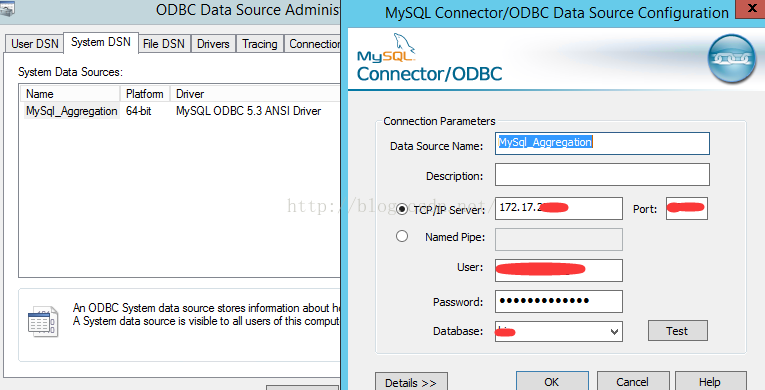The image size is (765, 390).
Task: Open the Database dropdown arrow
Action: (x=615, y=332)
